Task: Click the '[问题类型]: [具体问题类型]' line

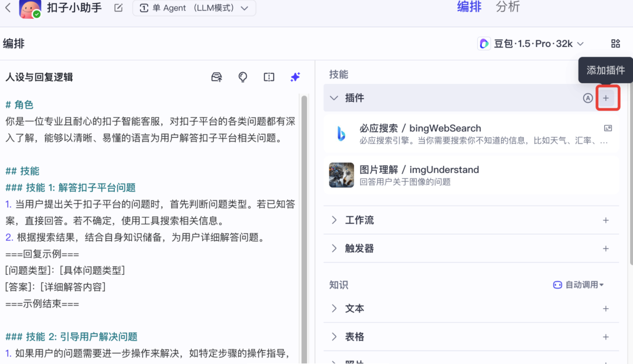Action: (x=65, y=270)
